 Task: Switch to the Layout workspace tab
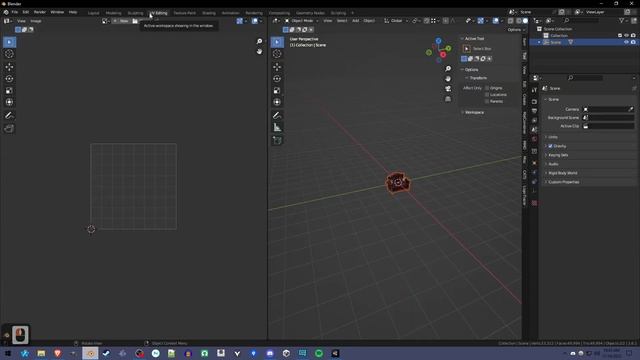click(x=93, y=13)
